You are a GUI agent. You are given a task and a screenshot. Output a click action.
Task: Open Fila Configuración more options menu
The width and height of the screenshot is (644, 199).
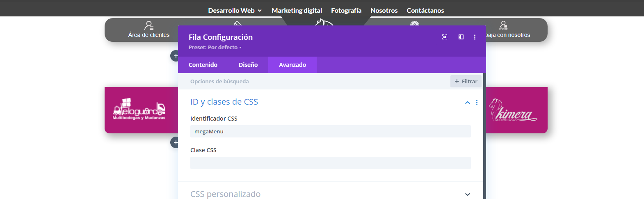click(475, 37)
